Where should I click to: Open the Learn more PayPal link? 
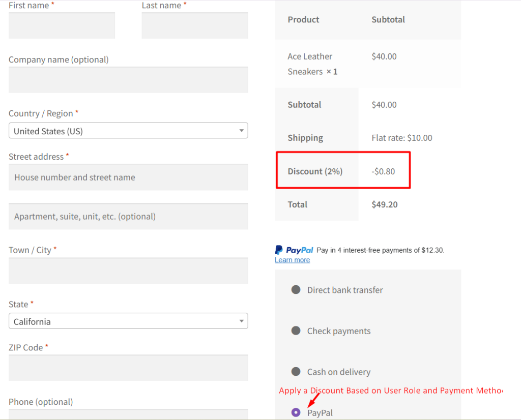click(292, 259)
